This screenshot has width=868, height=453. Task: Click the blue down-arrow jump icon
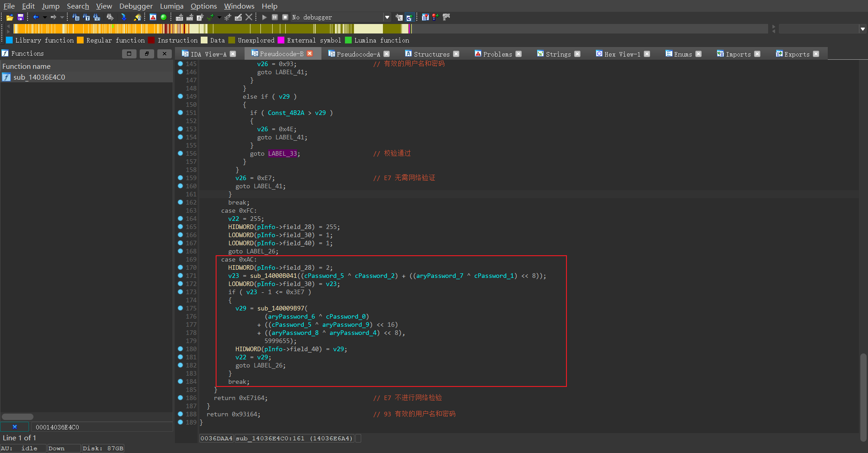point(123,17)
